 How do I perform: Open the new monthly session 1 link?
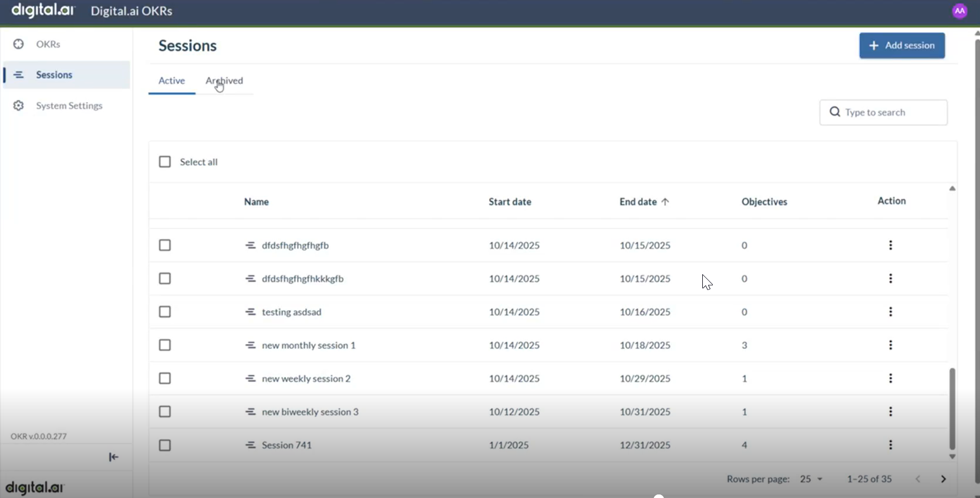(308, 345)
